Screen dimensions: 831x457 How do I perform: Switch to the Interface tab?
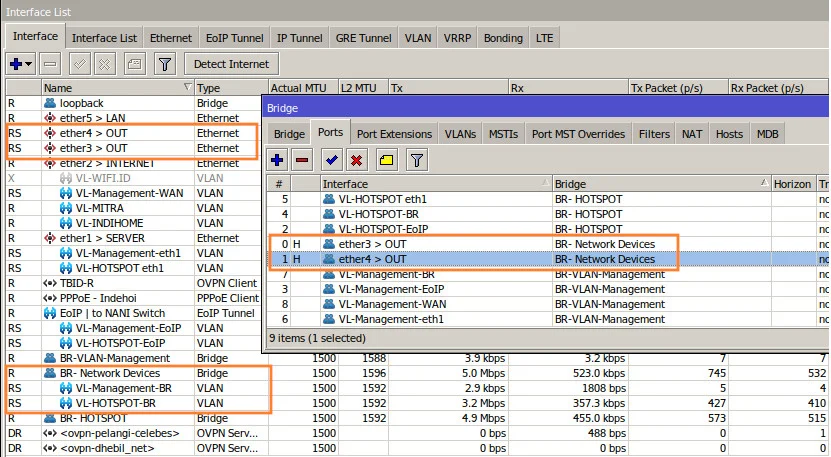tap(36, 37)
